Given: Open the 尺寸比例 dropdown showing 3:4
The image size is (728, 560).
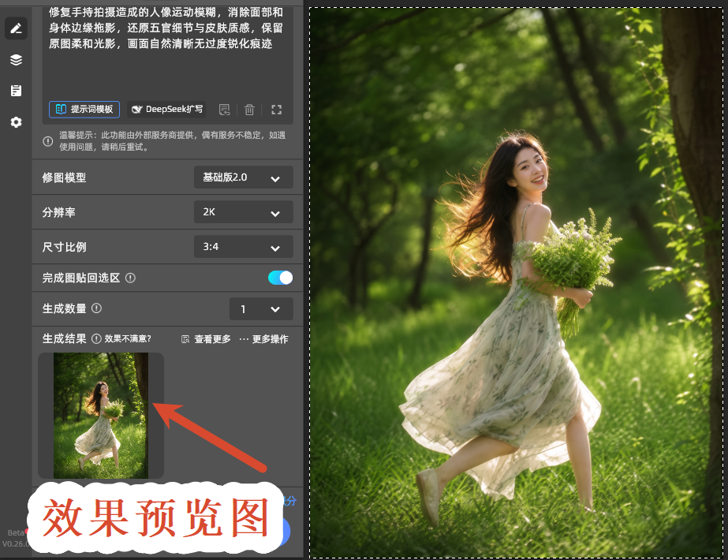Looking at the screenshot, I should [x=243, y=247].
